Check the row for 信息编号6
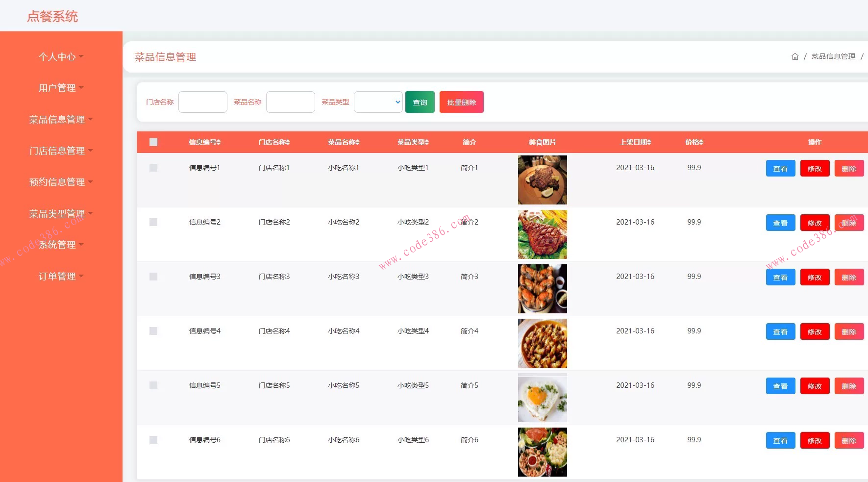The width and height of the screenshot is (868, 482). 153,440
